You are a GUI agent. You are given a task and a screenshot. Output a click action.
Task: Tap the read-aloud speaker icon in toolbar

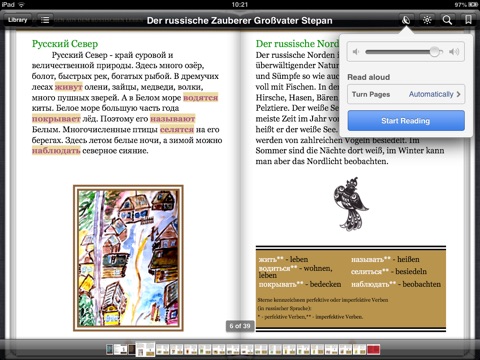(x=406, y=20)
